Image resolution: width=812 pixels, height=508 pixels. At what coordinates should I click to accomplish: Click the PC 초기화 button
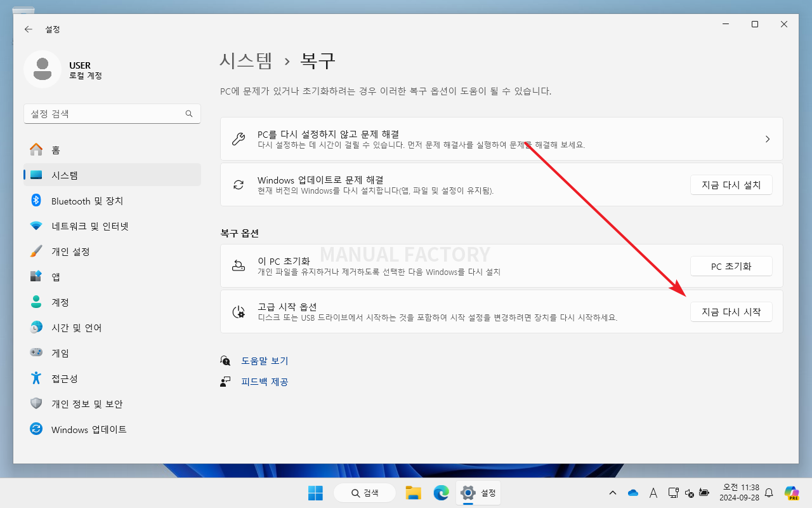(731, 266)
